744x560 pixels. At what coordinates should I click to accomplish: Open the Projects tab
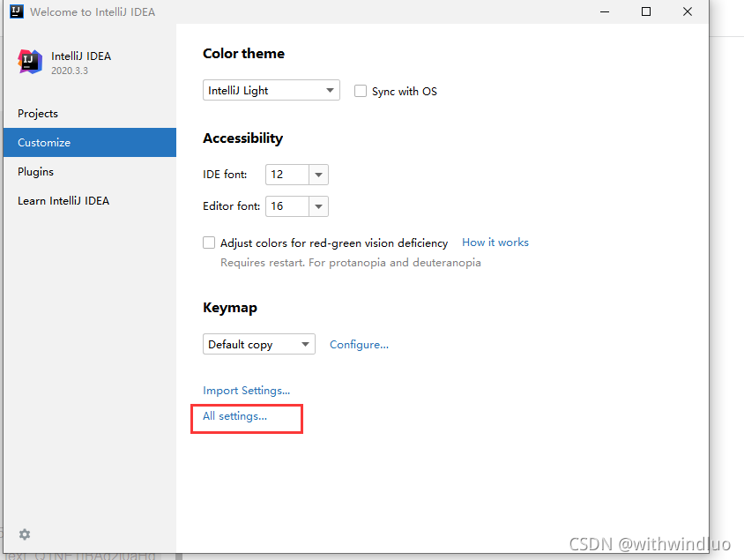(x=90, y=114)
